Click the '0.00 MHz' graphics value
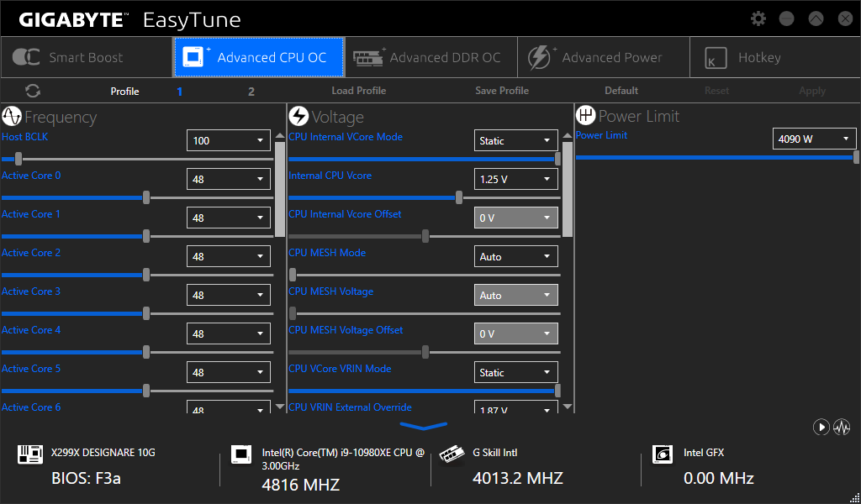The width and height of the screenshot is (861, 504). (719, 478)
